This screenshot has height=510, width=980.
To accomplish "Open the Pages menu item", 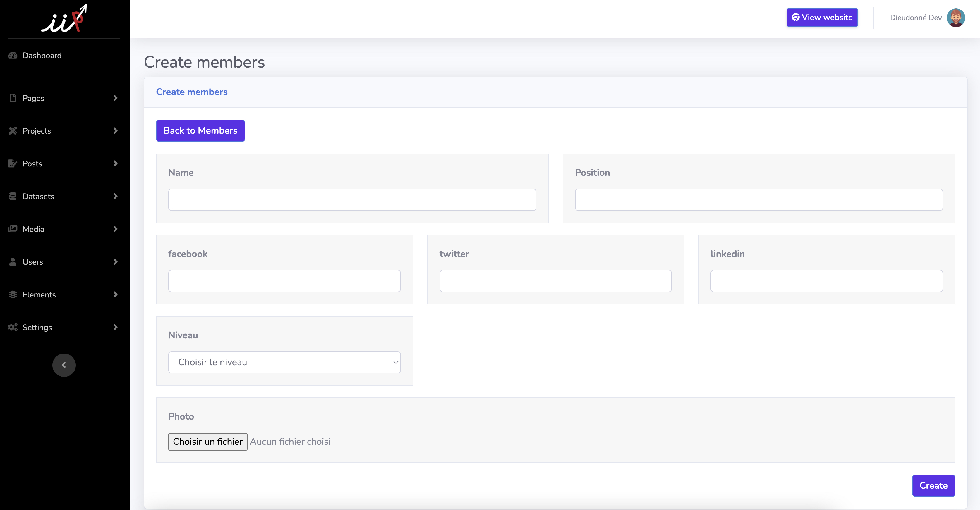I will [x=33, y=98].
